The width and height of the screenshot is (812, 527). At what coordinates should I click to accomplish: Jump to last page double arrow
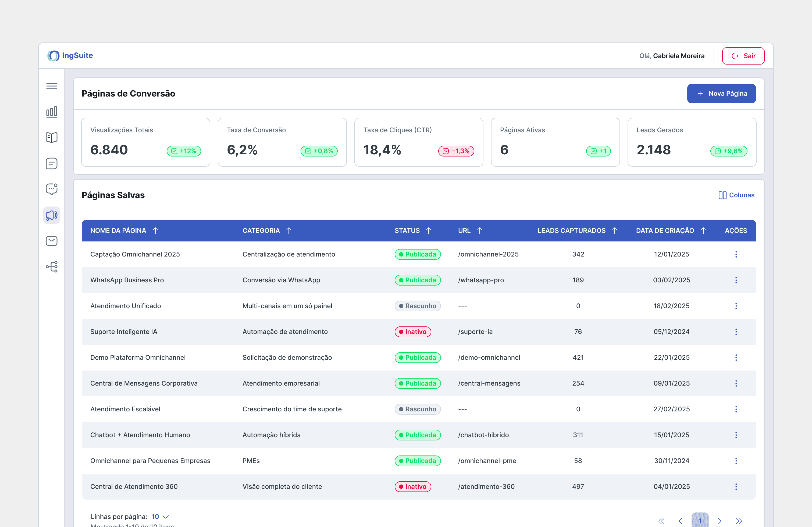[738, 521]
